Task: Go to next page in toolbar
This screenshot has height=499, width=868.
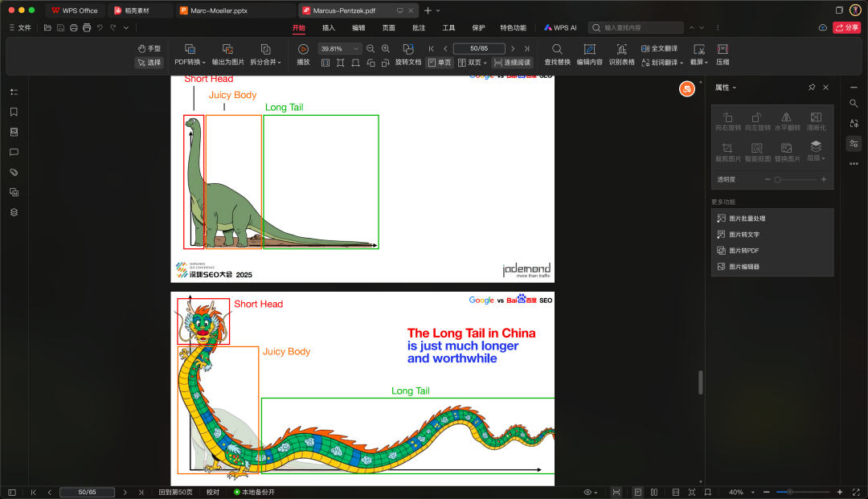Action: click(x=513, y=49)
